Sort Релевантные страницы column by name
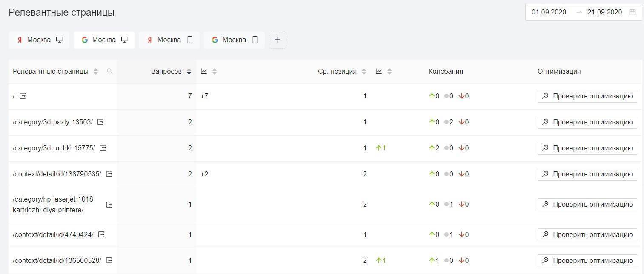This screenshot has width=644, height=274. pos(96,72)
